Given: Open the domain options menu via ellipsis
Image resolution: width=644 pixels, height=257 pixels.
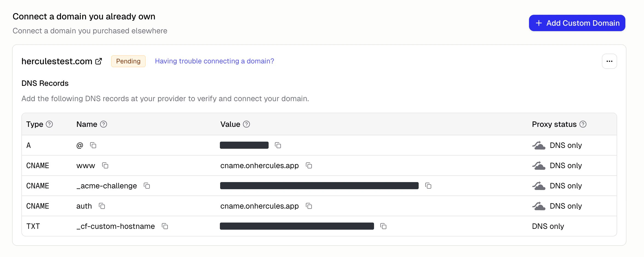Looking at the screenshot, I should (609, 61).
